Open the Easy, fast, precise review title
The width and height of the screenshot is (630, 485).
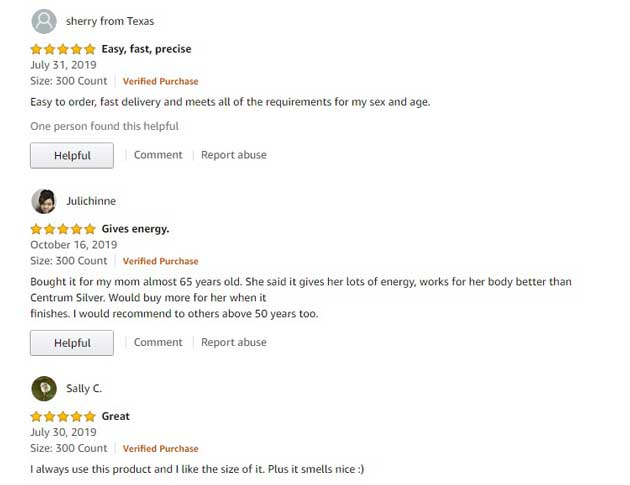pyautogui.click(x=146, y=49)
